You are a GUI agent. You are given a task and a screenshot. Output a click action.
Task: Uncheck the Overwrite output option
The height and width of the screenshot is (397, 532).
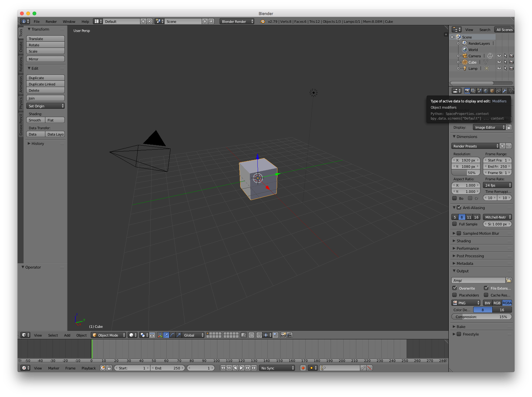[x=455, y=288]
